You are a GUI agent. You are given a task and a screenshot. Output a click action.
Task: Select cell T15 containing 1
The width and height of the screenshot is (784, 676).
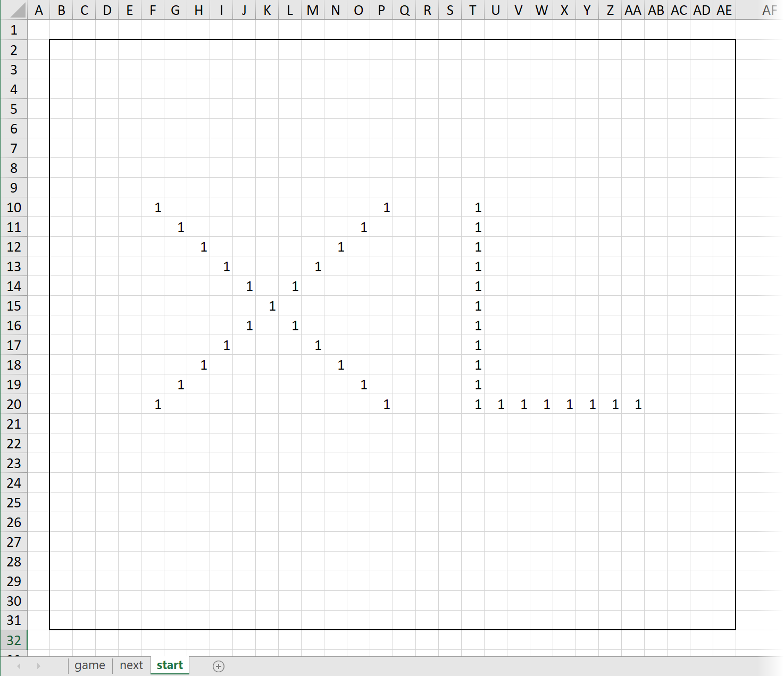473,305
